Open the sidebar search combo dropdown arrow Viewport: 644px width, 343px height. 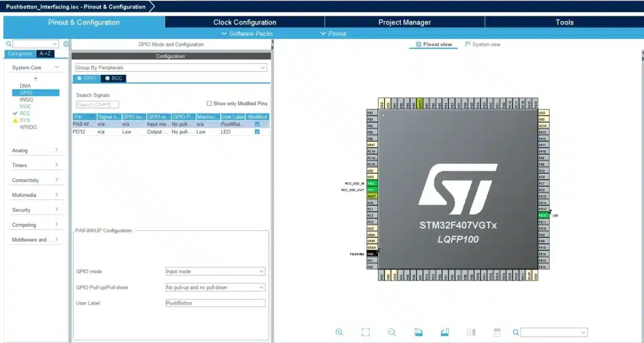pos(55,44)
